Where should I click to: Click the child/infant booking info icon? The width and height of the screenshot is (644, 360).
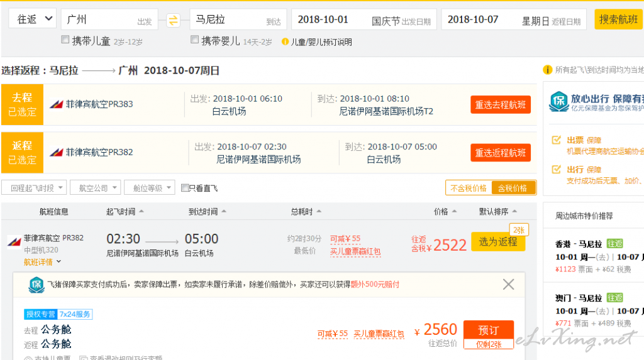285,41
